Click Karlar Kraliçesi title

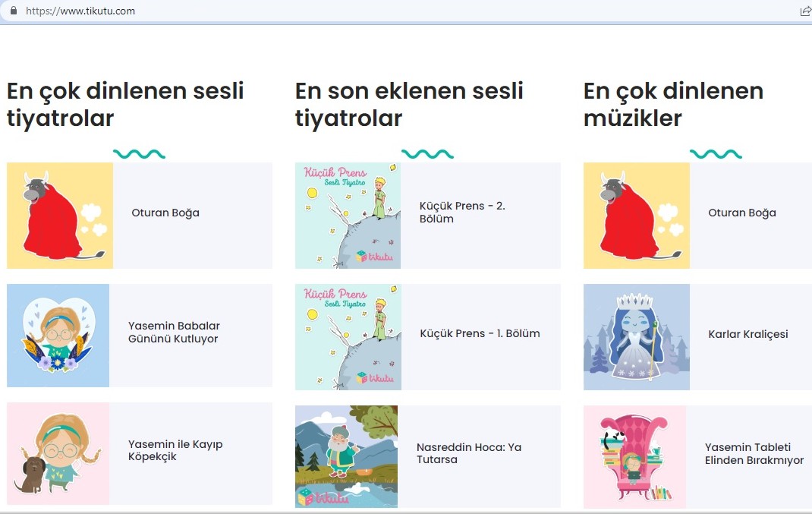click(x=747, y=334)
